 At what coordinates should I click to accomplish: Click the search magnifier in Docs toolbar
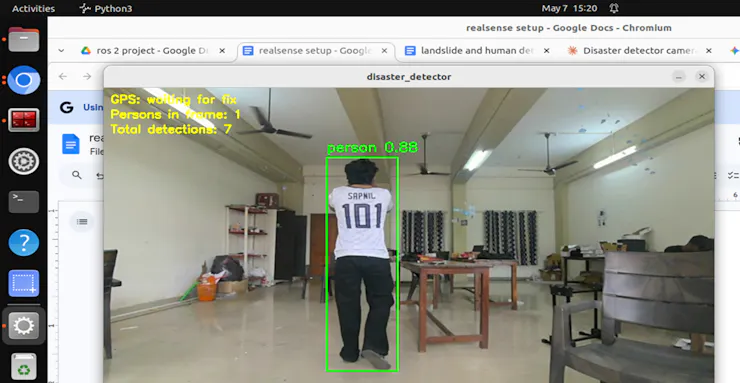pos(76,175)
